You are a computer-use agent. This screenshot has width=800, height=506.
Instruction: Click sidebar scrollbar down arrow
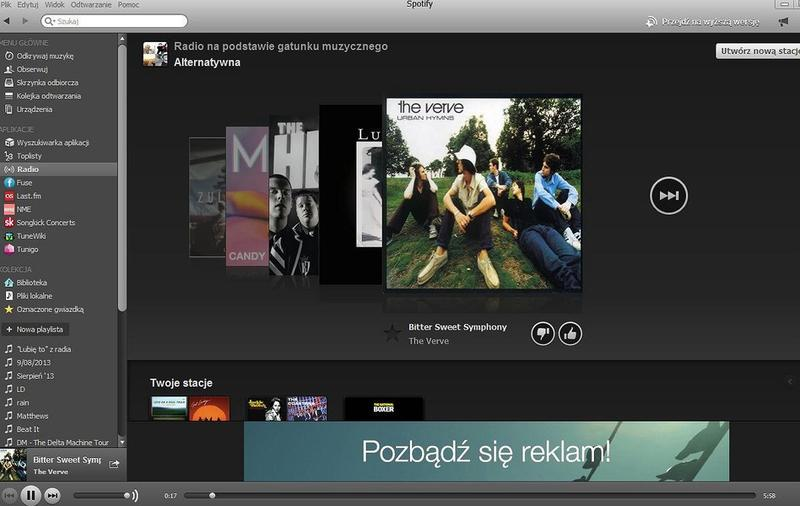122,442
